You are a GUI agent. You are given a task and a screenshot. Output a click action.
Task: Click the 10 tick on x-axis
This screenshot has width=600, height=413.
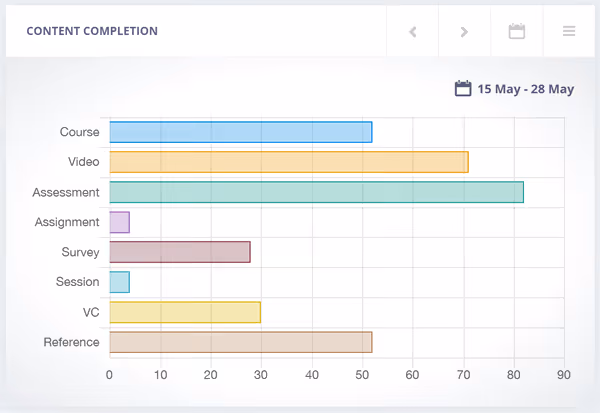161,375
